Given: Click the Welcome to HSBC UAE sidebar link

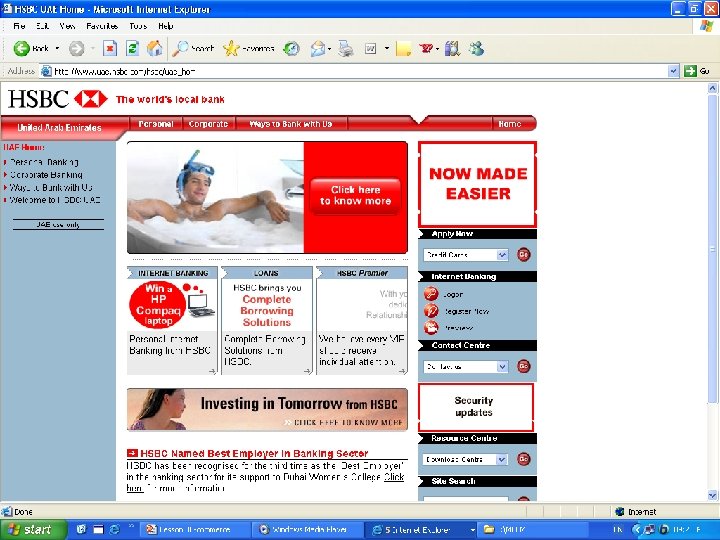Looking at the screenshot, I should [x=55, y=200].
